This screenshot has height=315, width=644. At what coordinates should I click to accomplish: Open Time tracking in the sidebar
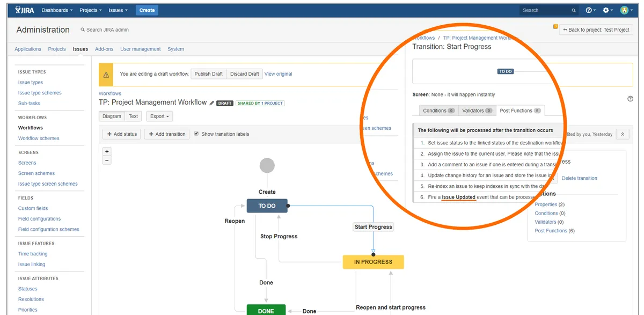33,254
